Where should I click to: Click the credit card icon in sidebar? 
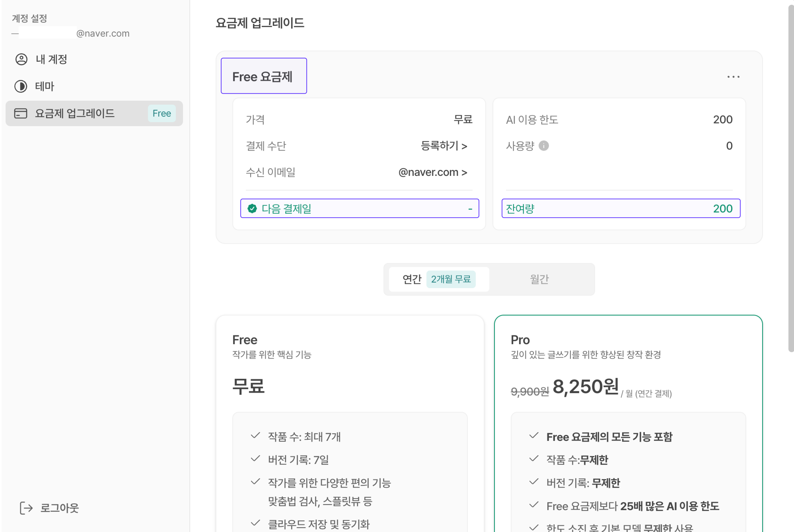click(21, 113)
